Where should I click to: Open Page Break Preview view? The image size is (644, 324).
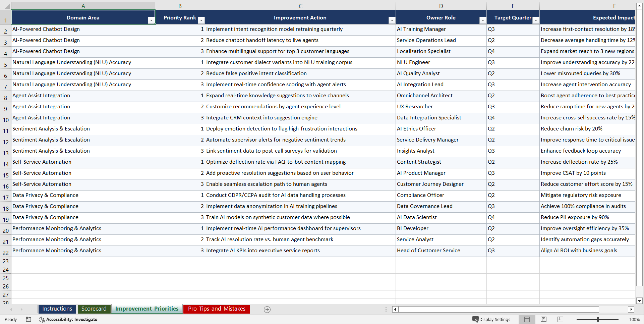click(560, 319)
